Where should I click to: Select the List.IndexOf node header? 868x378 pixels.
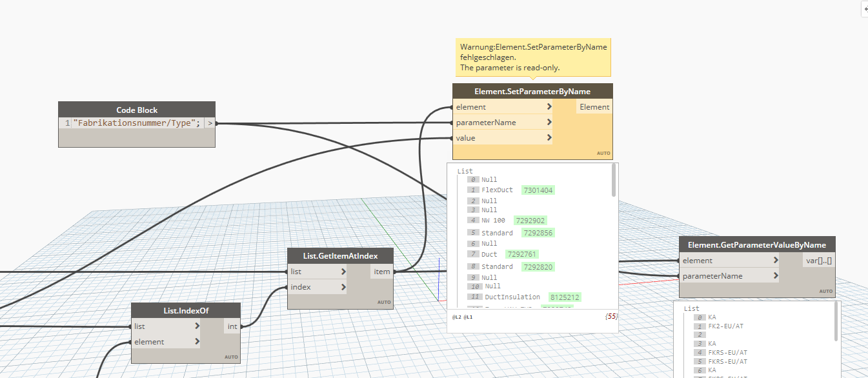coord(186,311)
